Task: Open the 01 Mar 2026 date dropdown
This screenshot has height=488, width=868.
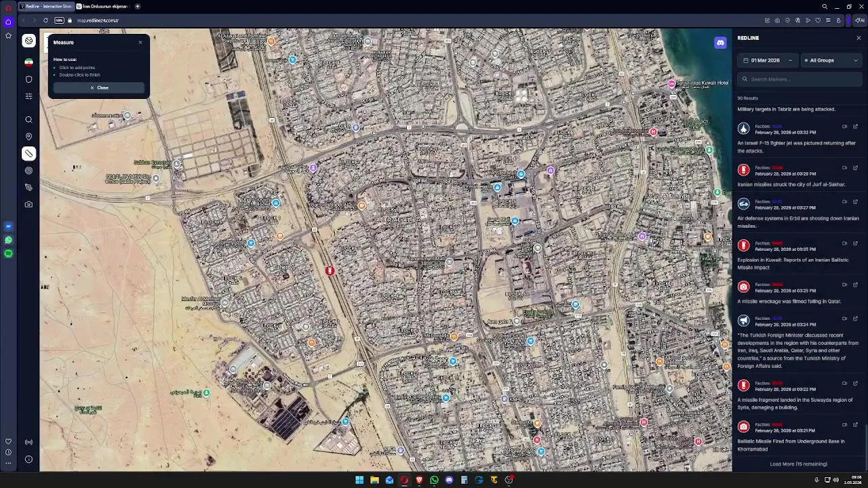Action: (768, 60)
